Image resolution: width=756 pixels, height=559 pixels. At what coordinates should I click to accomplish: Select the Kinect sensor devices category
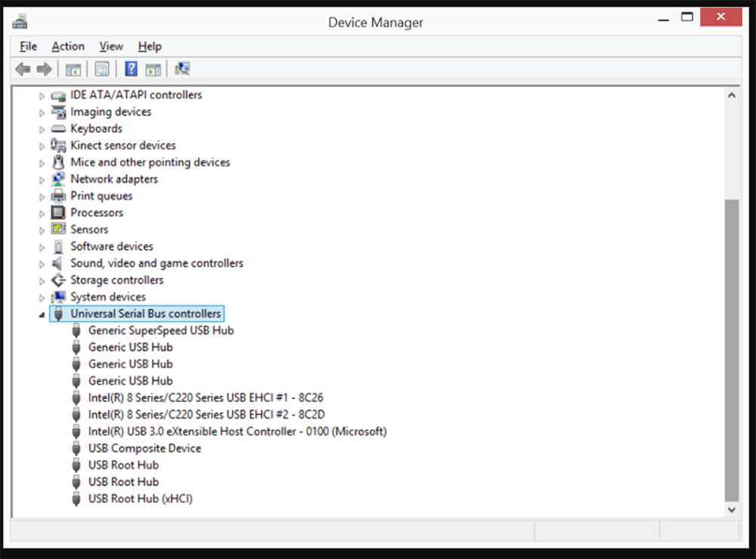tap(122, 145)
